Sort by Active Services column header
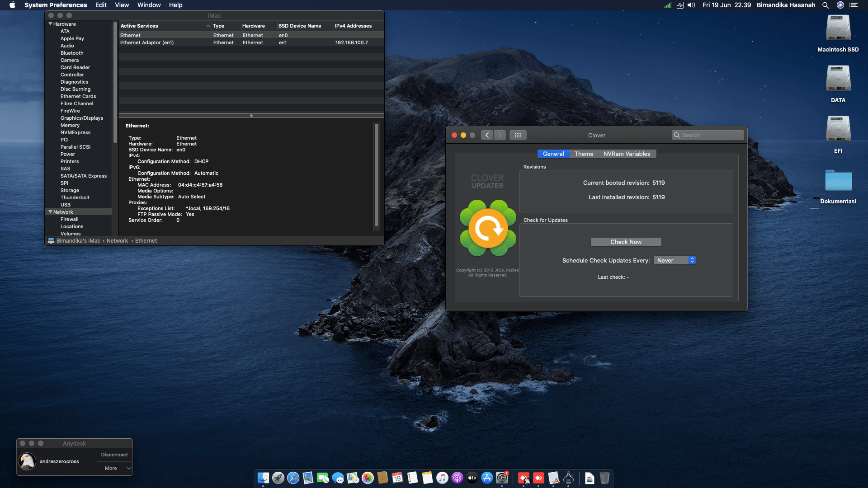Screen dimensions: 868x488 click(x=165, y=26)
